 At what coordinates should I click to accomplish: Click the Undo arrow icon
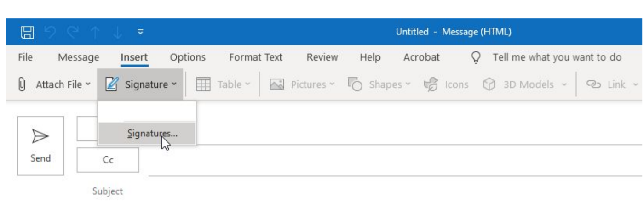tap(50, 33)
